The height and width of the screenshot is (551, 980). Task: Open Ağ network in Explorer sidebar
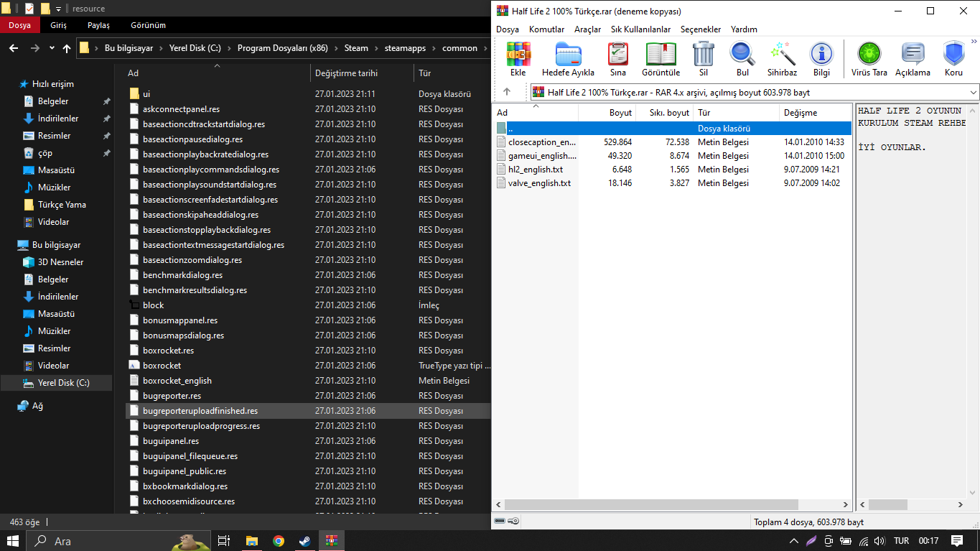pyautogui.click(x=37, y=406)
